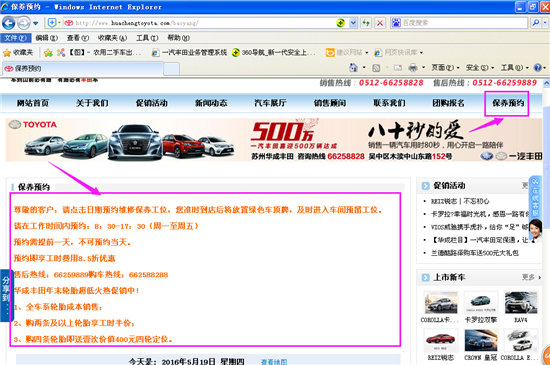Click the RSS feeds icon

tap(376, 68)
